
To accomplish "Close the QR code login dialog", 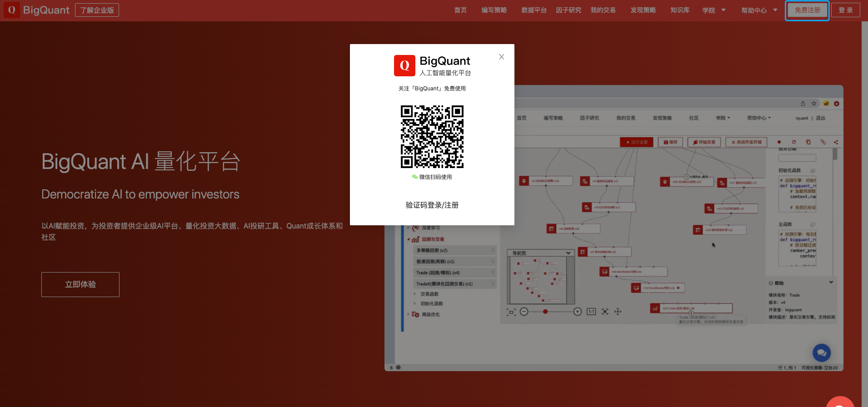I will pyautogui.click(x=502, y=57).
